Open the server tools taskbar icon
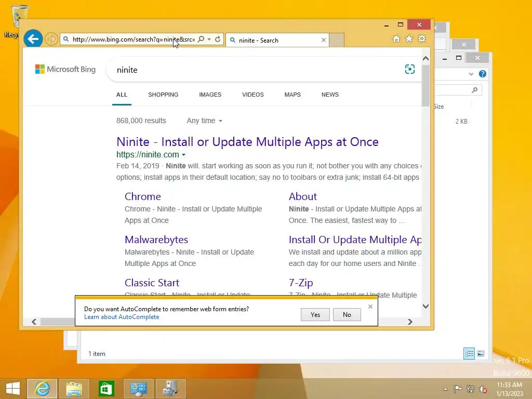 pyautogui.click(x=170, y=389)
